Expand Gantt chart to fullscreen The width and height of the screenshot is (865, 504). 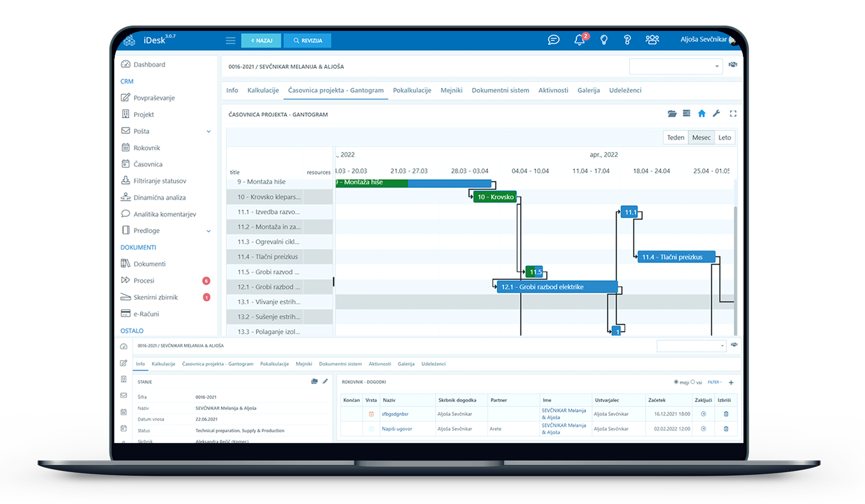coord(733,114)
